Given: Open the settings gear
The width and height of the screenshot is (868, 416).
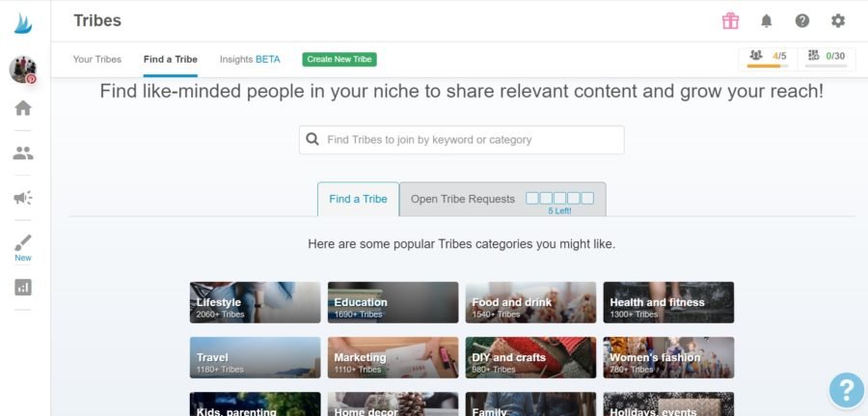Looking at the screenshot, I should pos(838,20).
